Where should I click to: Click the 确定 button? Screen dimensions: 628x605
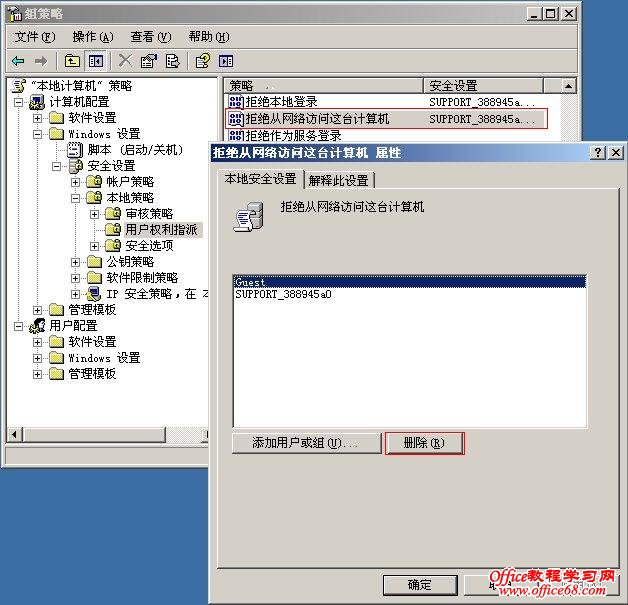coord(420,585)
